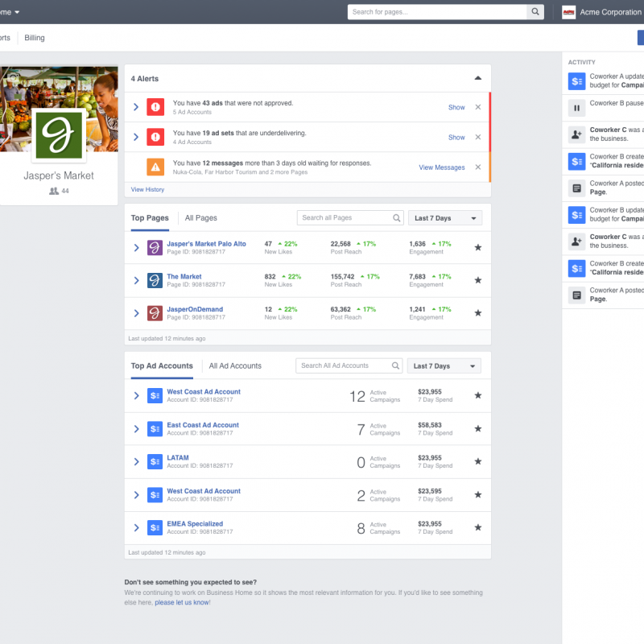Image resolution: width=644 pixels, height=644 pixels.
Task: Expand the West Coast Ad Account row
Action: 136,396
